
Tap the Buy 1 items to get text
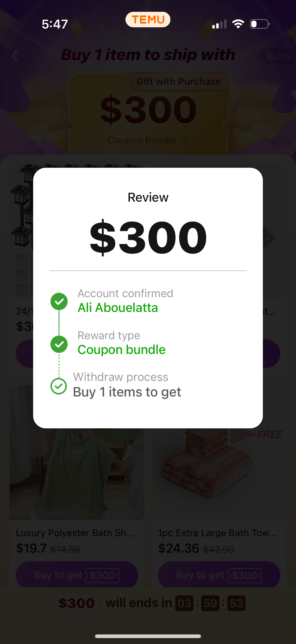127,392
